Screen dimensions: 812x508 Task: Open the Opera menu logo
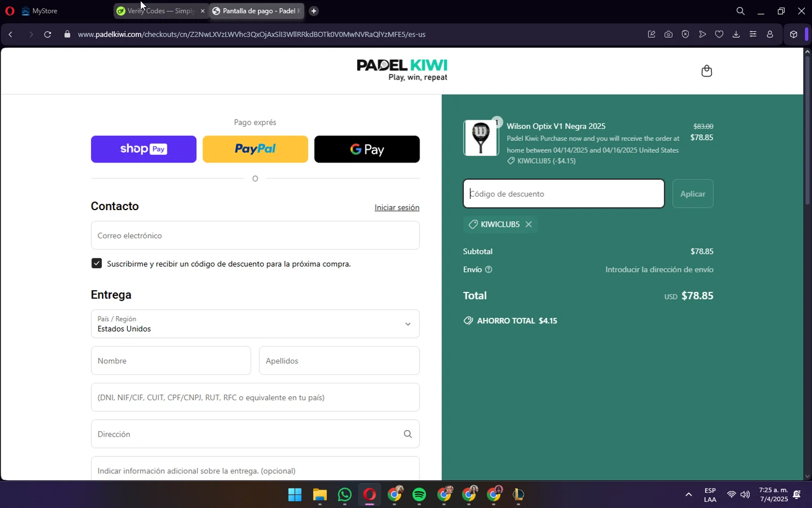pyautogui.click(x=10, y=11)
